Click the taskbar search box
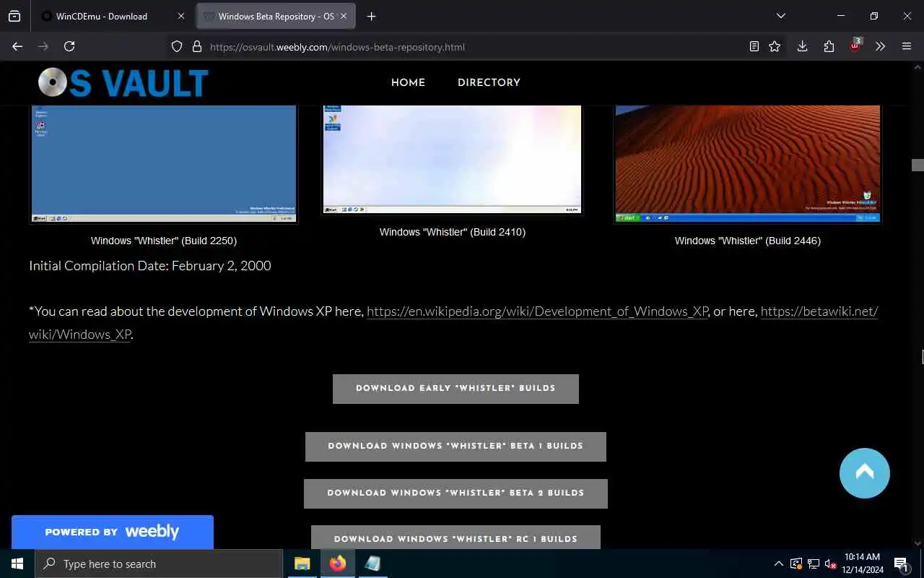This screenshot has width=924, height=578. pyautogui.click(x=159, y=564)
